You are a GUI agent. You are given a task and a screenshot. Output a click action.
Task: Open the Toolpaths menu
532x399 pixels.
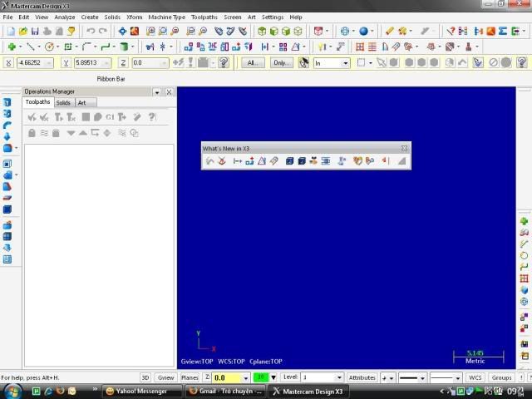[x=204, y=17]
